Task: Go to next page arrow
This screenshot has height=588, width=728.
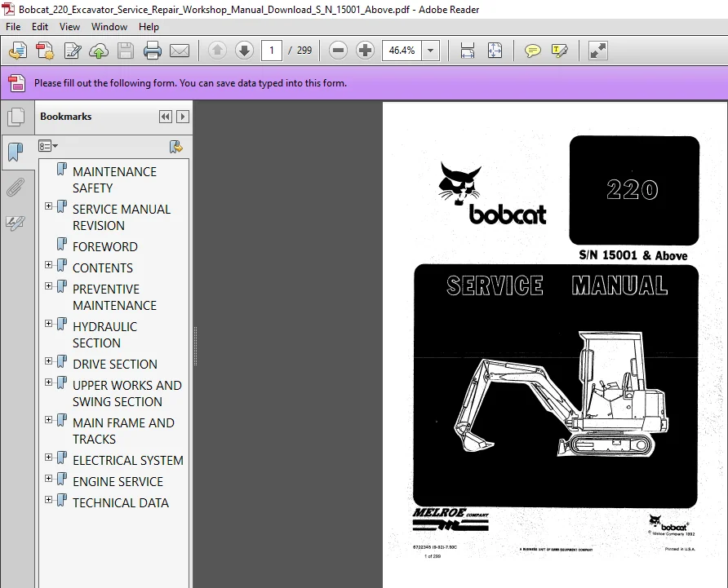Action: coord(244,50)
